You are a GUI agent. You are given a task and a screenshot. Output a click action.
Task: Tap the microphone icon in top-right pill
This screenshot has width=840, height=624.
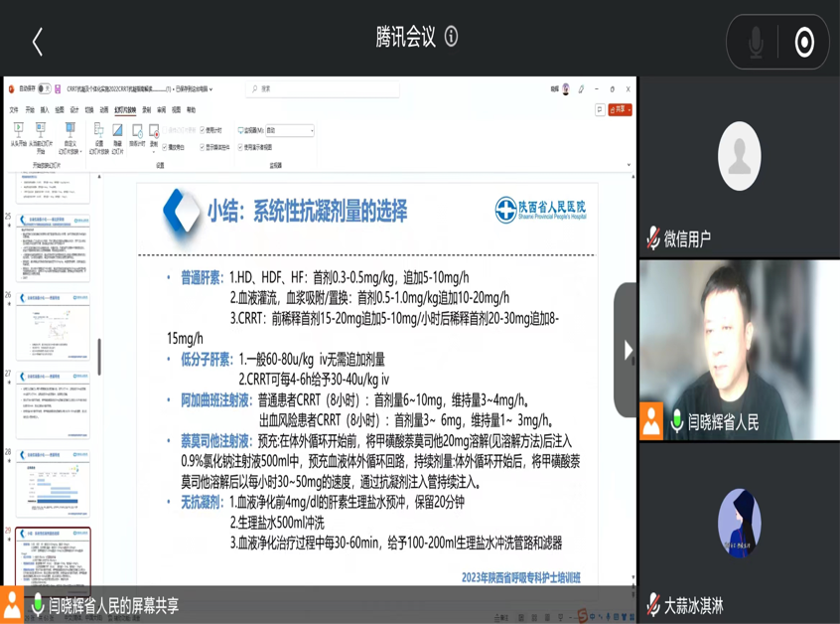click(756, 42)
